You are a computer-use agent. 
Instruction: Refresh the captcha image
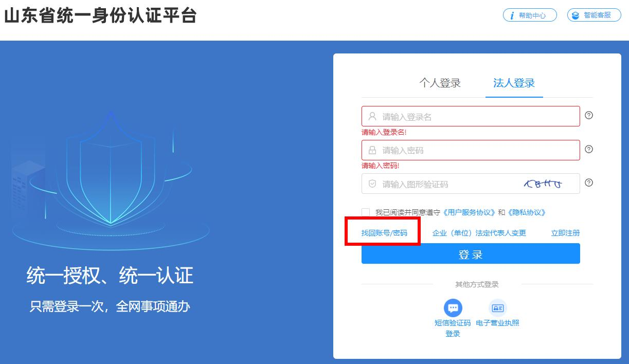pos(543,184)
